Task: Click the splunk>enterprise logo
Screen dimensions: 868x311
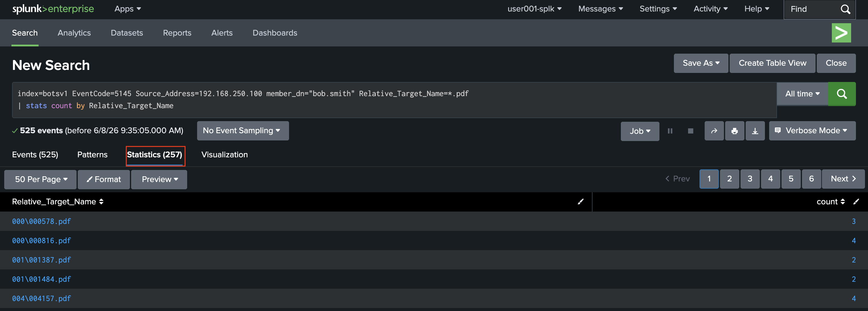Action: click(x=53, y=9)
